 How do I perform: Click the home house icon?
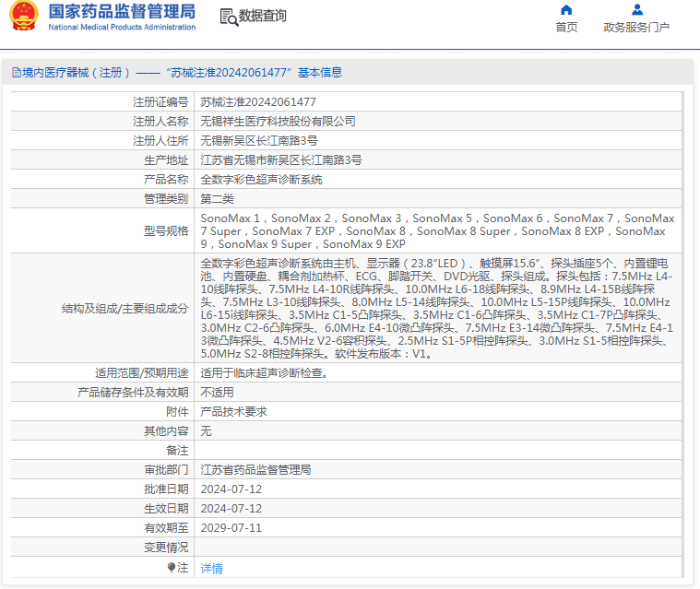(566, 10)
